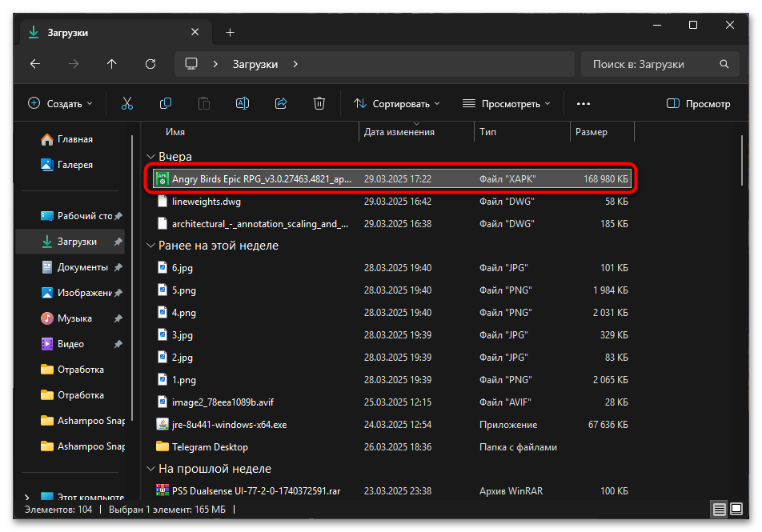
Task: Switch to details list view icon
Action: coord(720,509)
